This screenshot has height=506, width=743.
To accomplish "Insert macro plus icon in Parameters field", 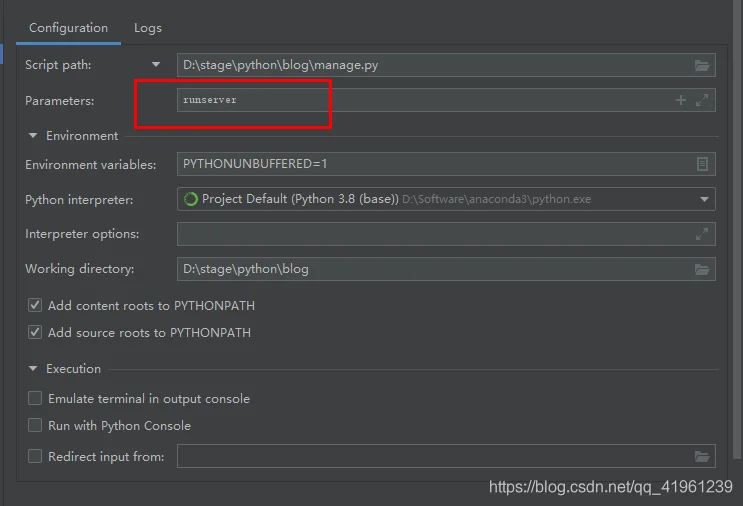I will (680, 100).
